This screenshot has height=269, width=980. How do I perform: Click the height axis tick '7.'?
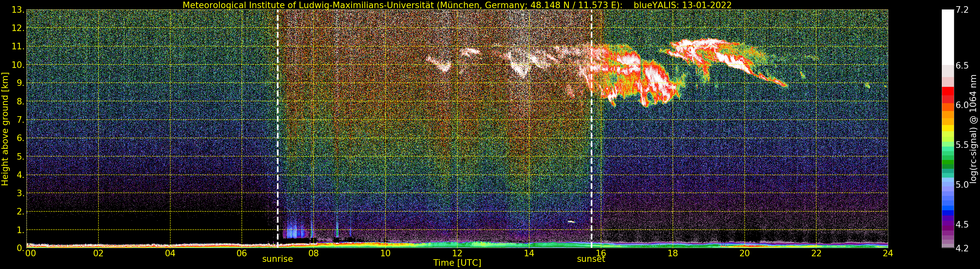tap(21, 120)
